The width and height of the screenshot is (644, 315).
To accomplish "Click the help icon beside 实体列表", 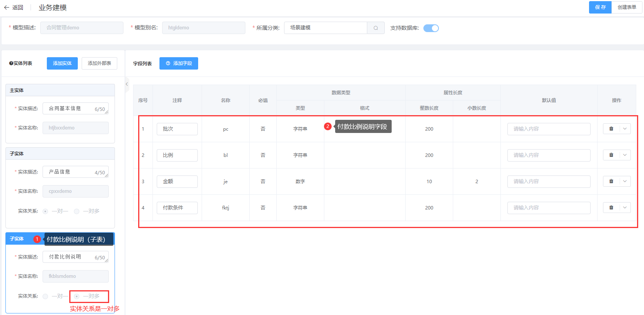I will pyautogui.click(x=11, y=63).
